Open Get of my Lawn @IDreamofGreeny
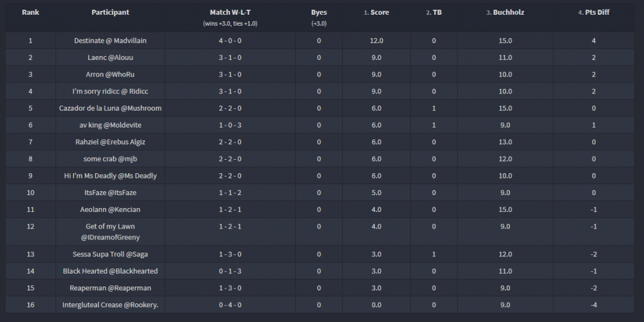The image size is (644, 322). point(110,232)
